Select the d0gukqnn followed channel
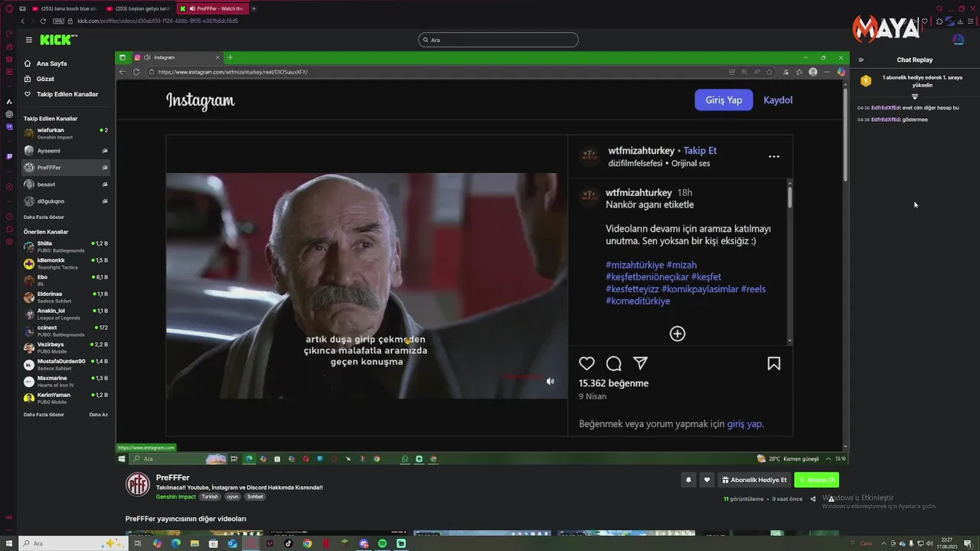980x551 pixels. click(x=66, y=201)
